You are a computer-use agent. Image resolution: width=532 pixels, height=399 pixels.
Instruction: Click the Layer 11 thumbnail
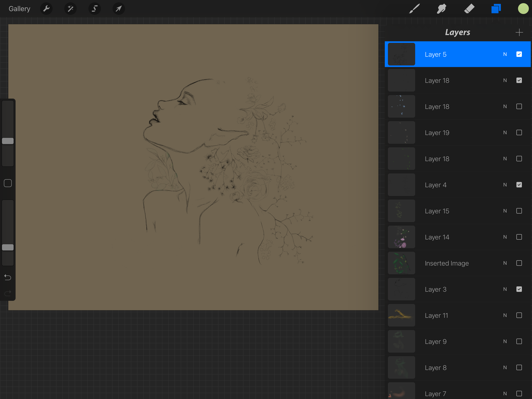(x=401, y=315)
